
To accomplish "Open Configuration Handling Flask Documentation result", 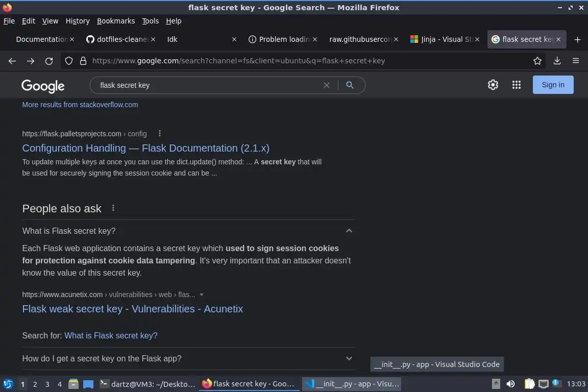I will click(145, 148).
